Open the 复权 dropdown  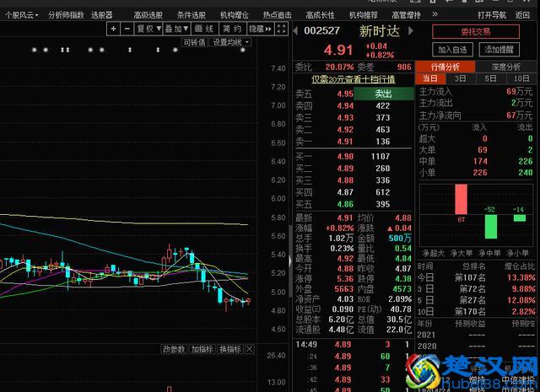click(x=148, y=29)
